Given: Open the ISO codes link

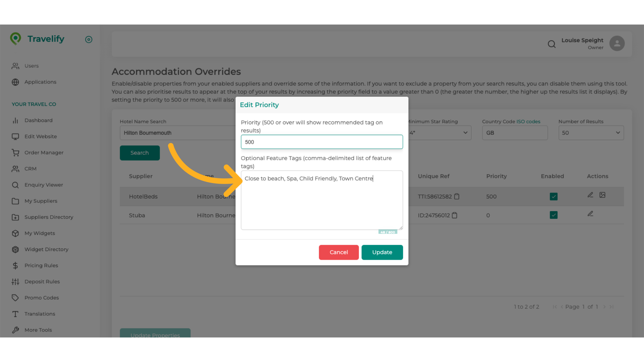Looking at the screenshot, I should [528, 122].
